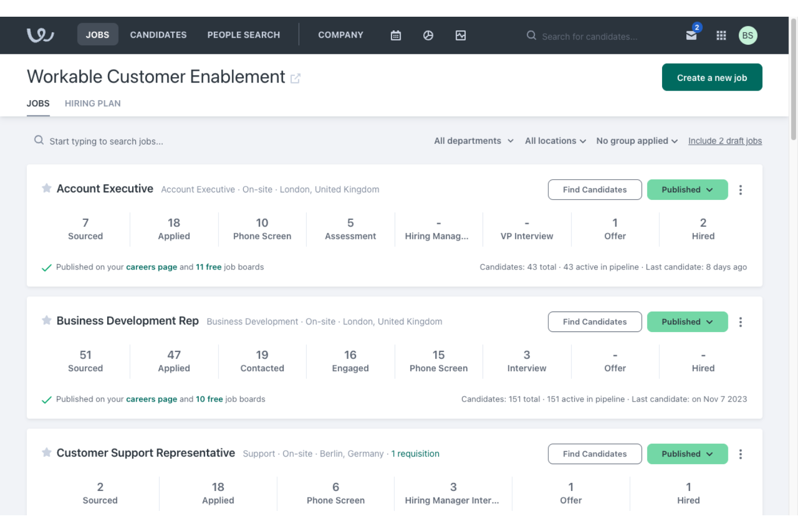Open careers page link in Account Executive
The height and width of the screenshot is (532, 798).
(x=152, y=267)
